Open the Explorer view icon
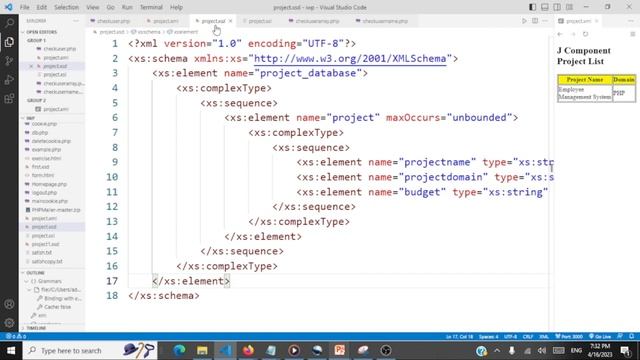Image resolution: width=640 pixels, height=360 pixels. (x=9, y=42)
